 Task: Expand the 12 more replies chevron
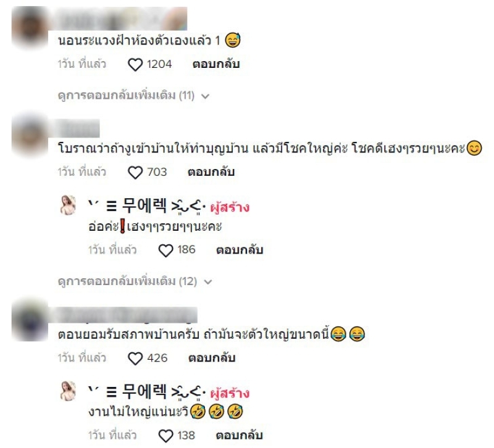[208, 282]
